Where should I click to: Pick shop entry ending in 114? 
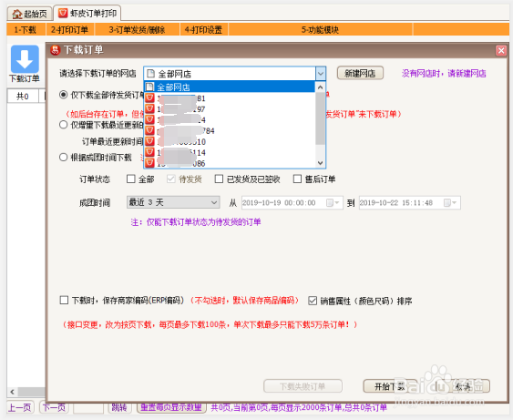click(x=230, y=152)
